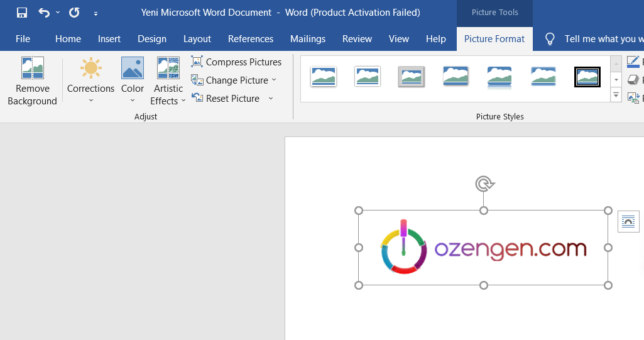The width and height of the screenshot is (644, 340).
Task: Click the rotation handle above the picture
Action: pos(484,184)
